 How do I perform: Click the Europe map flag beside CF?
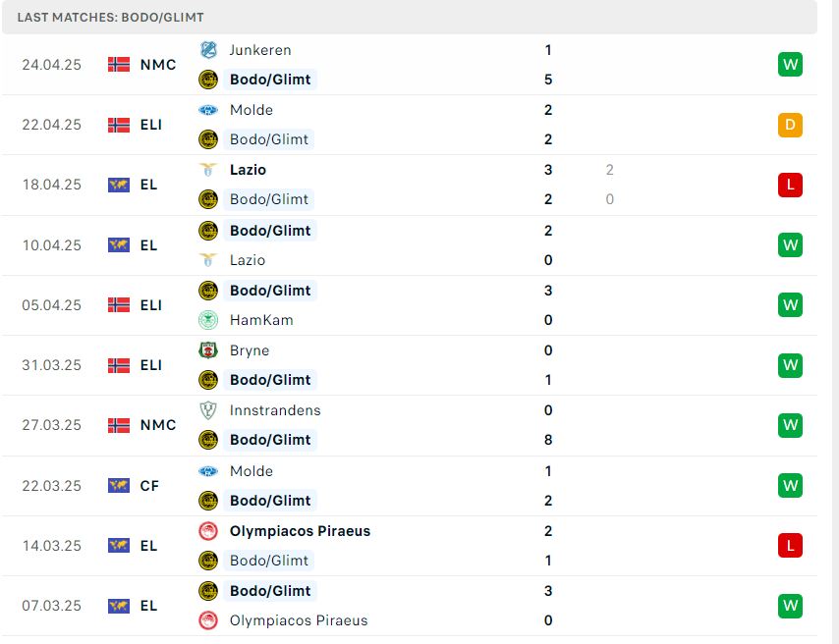click(119, 486)
